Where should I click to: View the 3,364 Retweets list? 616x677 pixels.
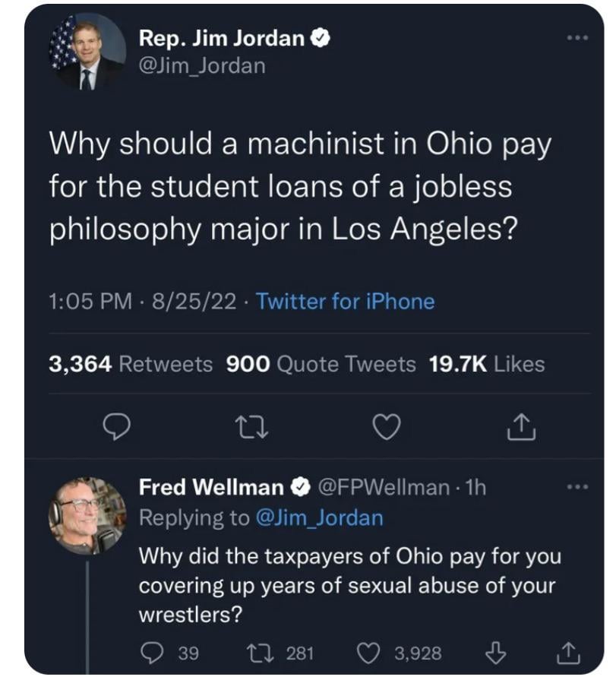click(131, 365)
